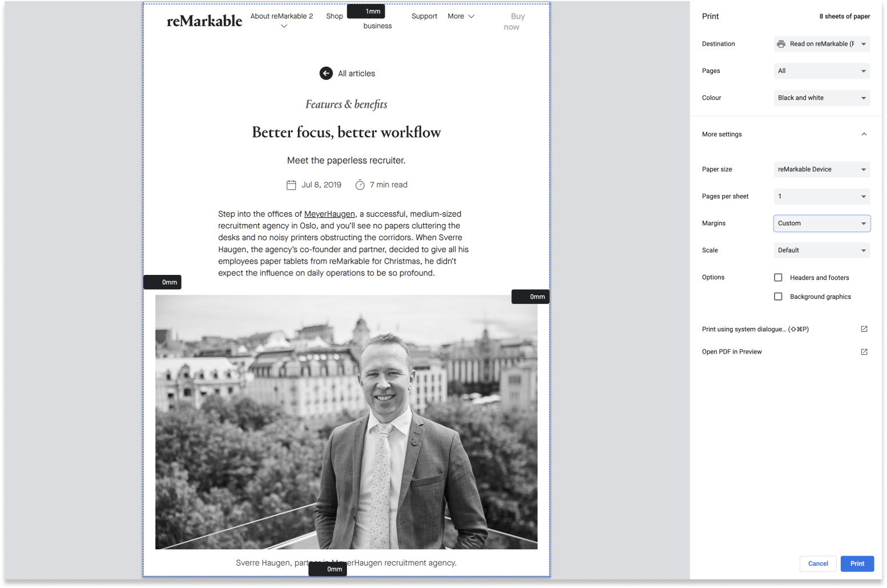Click the blue Print button
Screen dimensions: 887x588
click(x=857, y=563)
